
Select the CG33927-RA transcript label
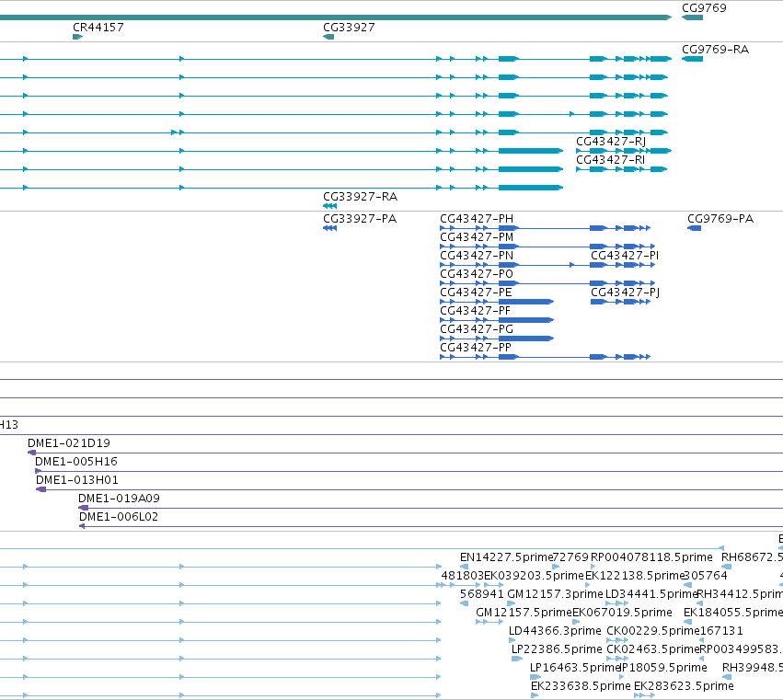[360, 197]
